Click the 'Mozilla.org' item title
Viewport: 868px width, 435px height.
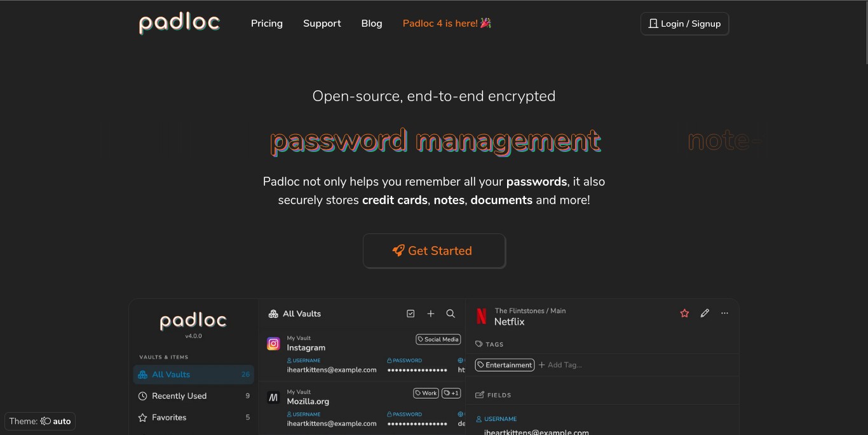[x=308, y=401]
